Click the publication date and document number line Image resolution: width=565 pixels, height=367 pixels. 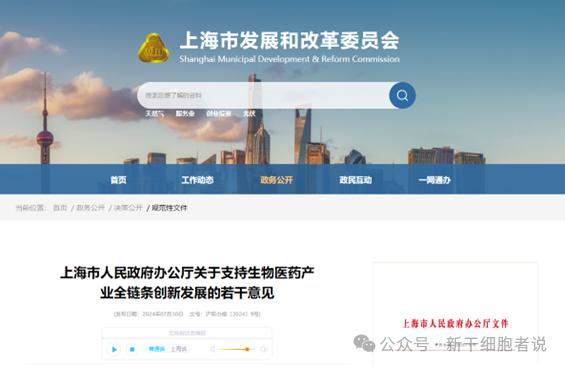[x=187, y=314]
